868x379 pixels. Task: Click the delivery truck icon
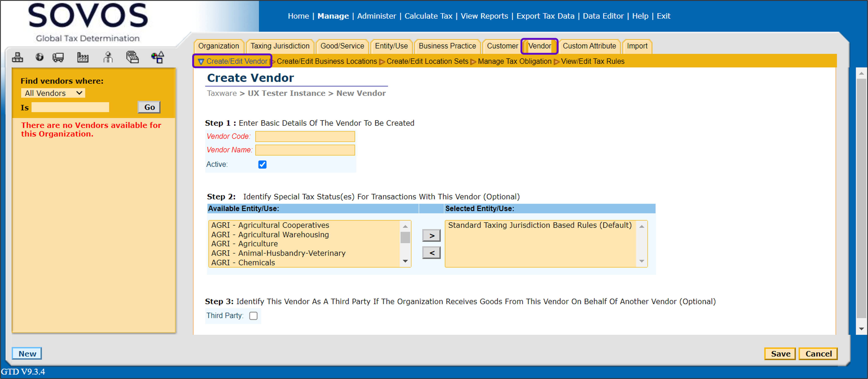pyautogui.click(x=58, y=57)
